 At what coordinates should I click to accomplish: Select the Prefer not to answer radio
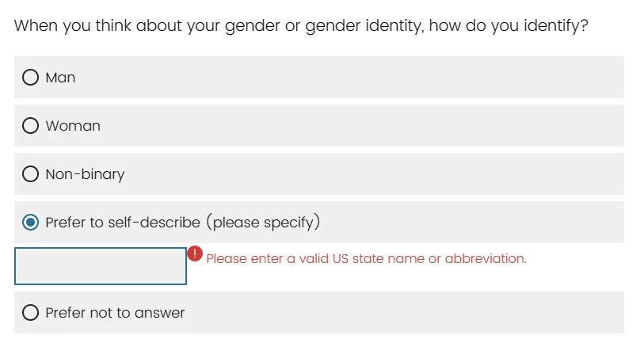[31, 313]
